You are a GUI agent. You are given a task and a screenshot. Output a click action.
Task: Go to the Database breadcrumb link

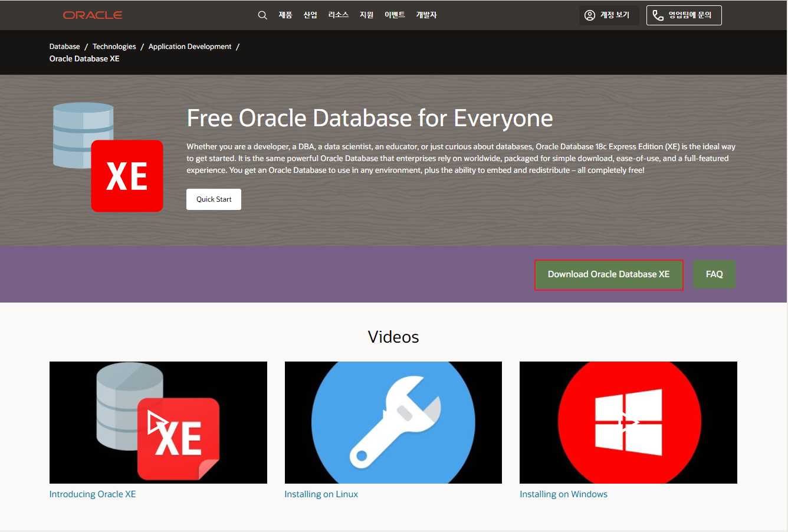click(x=65, y=47)
